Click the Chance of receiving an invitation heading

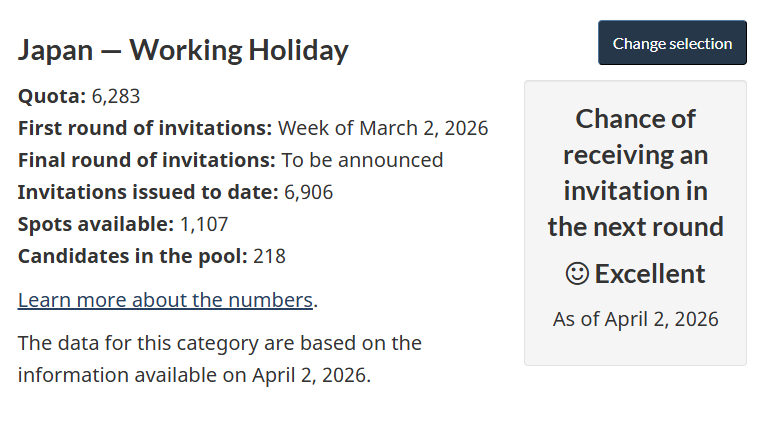pos(635,173)
